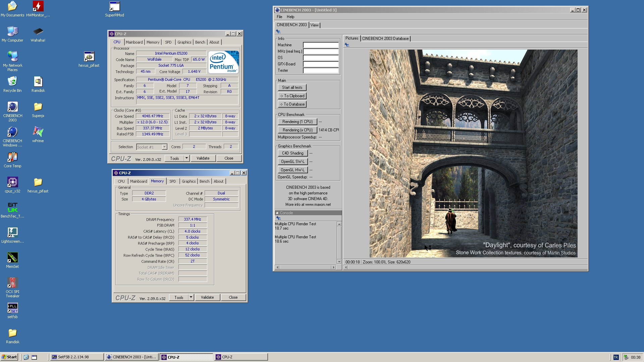644x362 pixels.
Task: Launch setfsb desktop icon
Action: [x=12, y=311]
